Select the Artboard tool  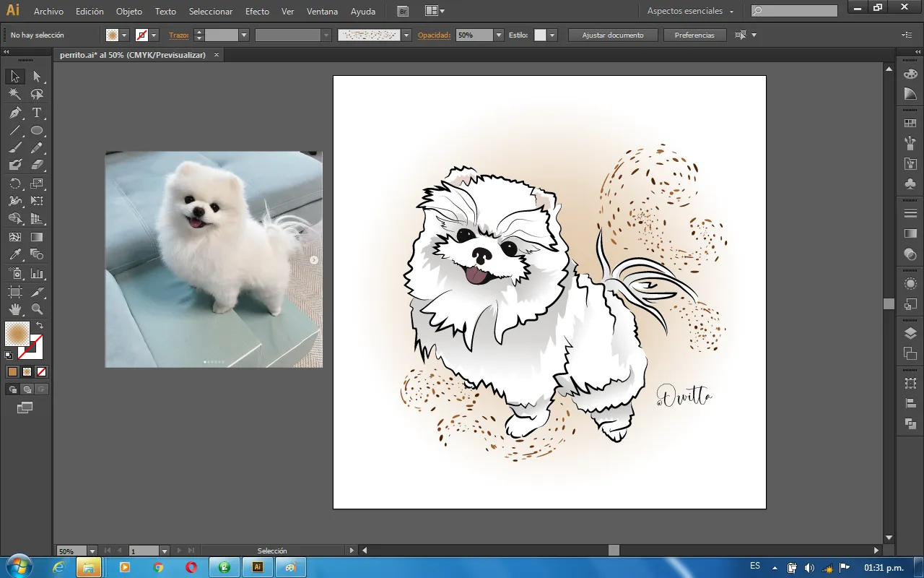14,292
